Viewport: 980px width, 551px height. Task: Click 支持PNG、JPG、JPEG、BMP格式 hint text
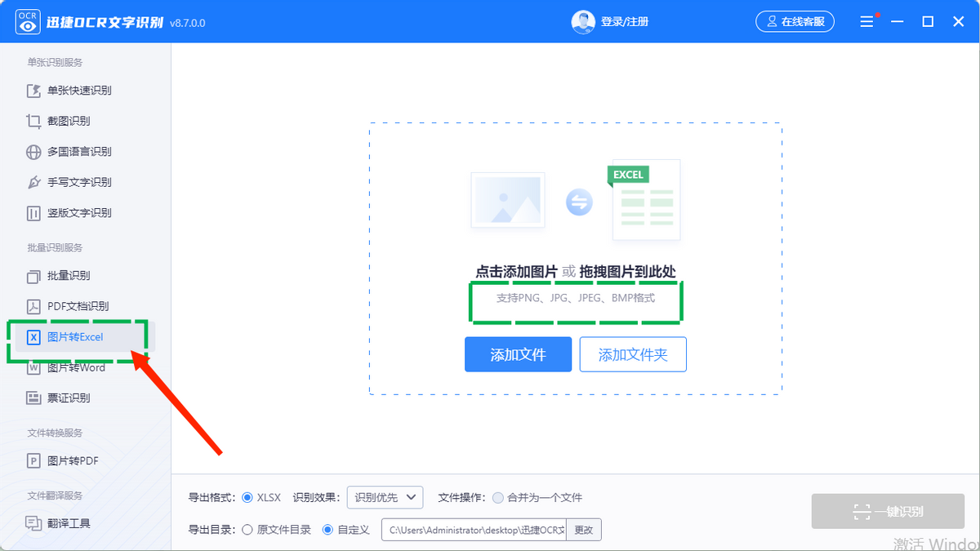tap(576, 298)
